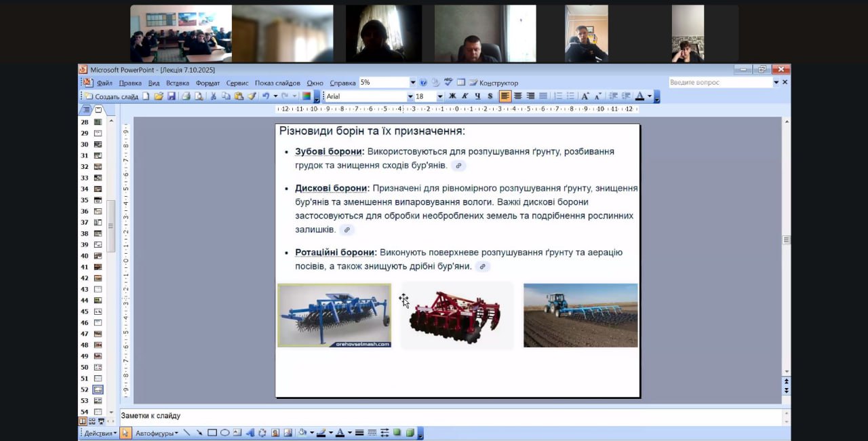Screen dimensions: 868x441
Task: Click the Format Painter brush icon
Action: 252,96
